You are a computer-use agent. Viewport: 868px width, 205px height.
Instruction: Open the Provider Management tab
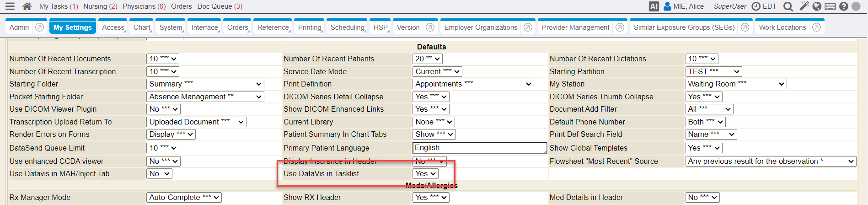pyautogui.click(x=576, y=27)
